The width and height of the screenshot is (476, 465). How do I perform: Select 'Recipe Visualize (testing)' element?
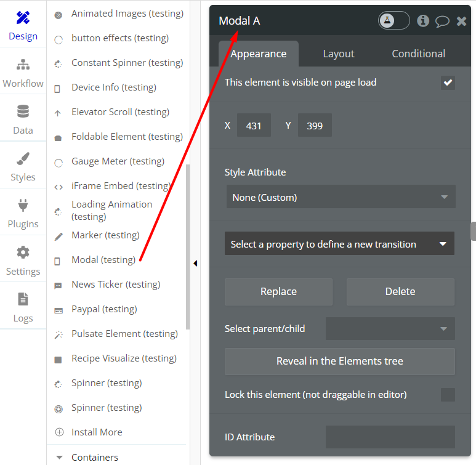pos(124,358)
